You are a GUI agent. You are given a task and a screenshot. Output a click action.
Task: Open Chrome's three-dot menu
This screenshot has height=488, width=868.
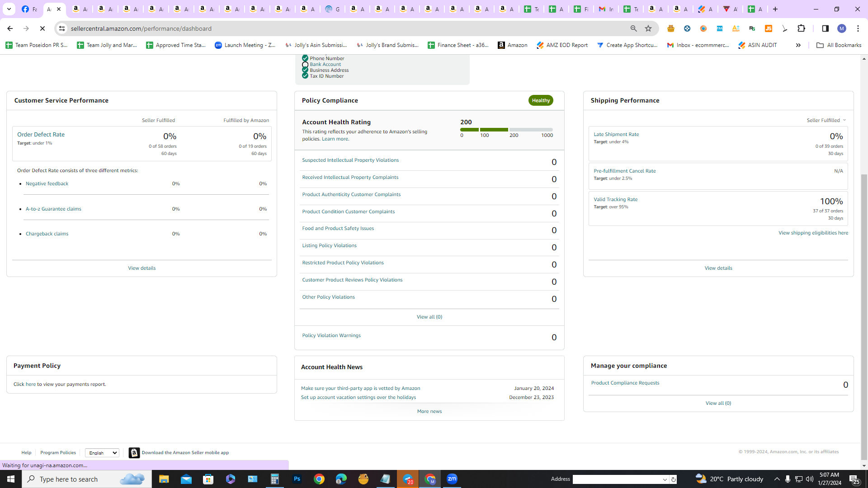[858, 28]
